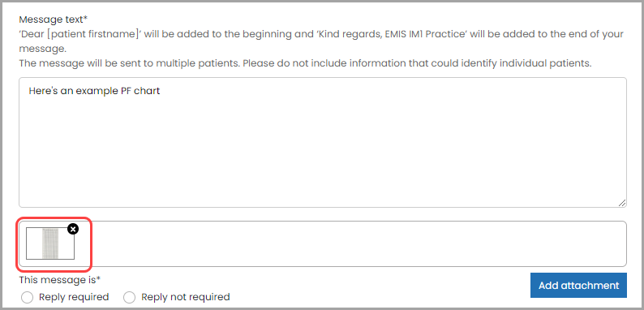Click the 'Reply required' label text
This screenshot has width=644, height=310.
click(x=74, y=297)
